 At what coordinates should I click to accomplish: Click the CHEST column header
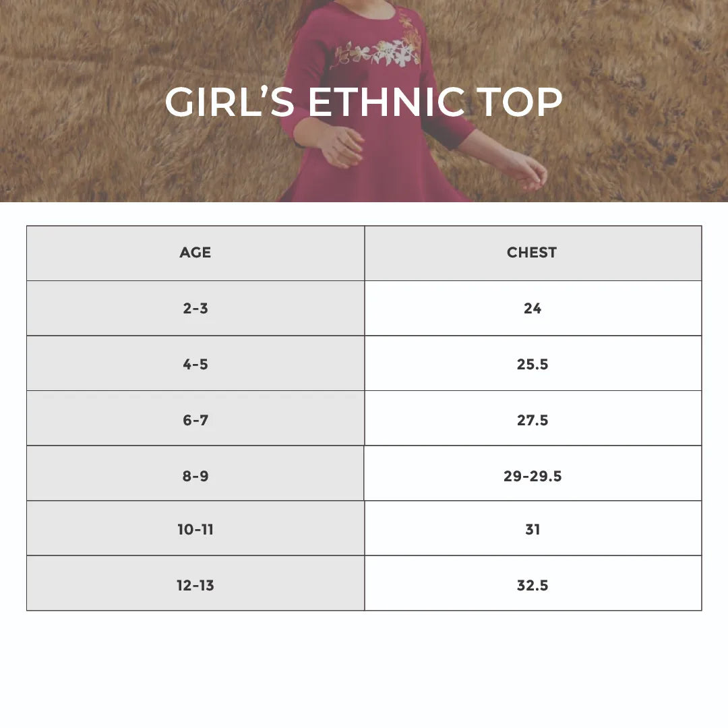pos(532,253)
